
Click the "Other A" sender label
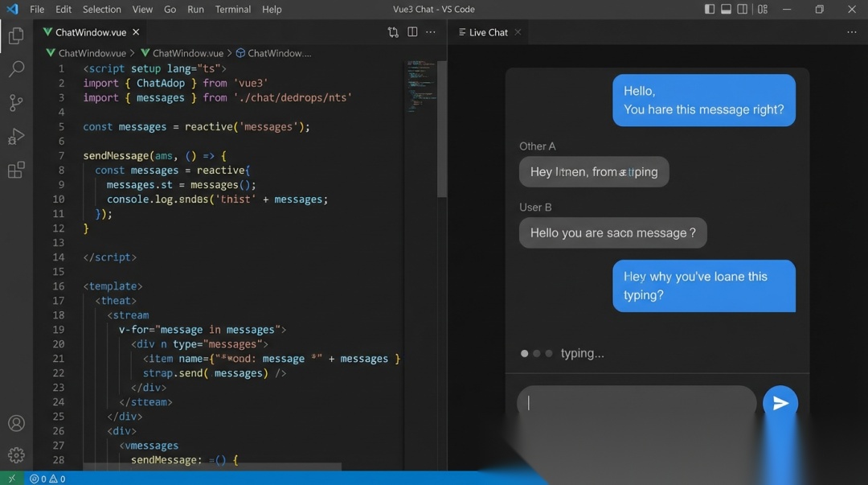[x=538, y=146]
